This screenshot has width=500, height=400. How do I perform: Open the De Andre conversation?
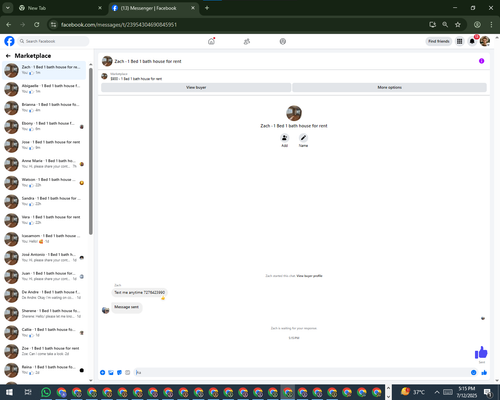(44, 295)
